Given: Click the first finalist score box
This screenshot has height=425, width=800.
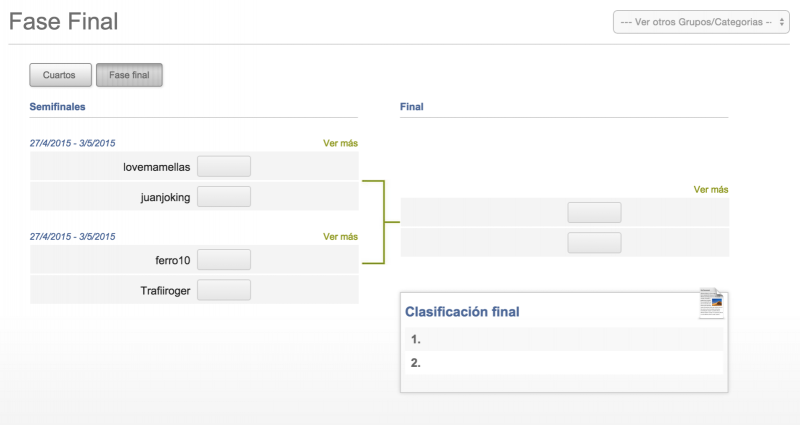Looking at the screenshot, I should pyautogui.click(x=594, y=212).
